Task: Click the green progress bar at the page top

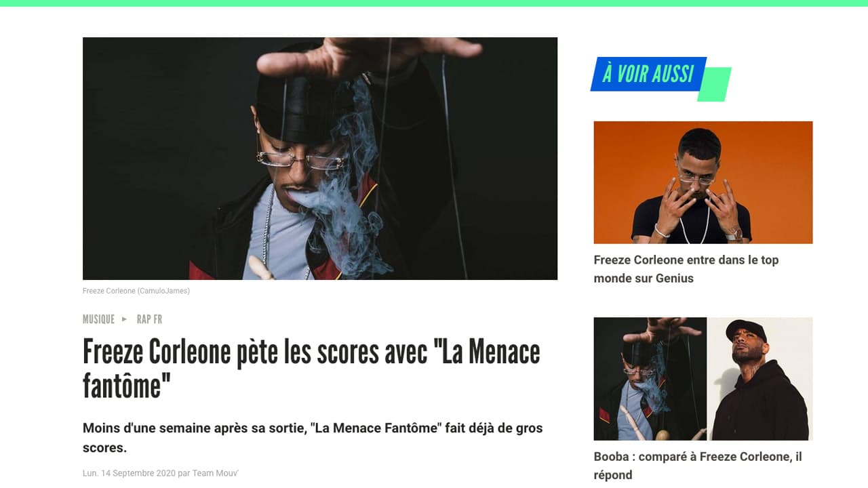Action: tap(434, 3)
